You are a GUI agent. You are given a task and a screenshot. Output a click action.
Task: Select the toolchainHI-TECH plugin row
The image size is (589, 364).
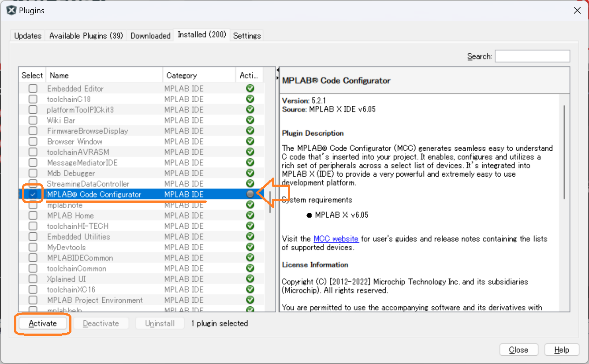tap(141, 226)
